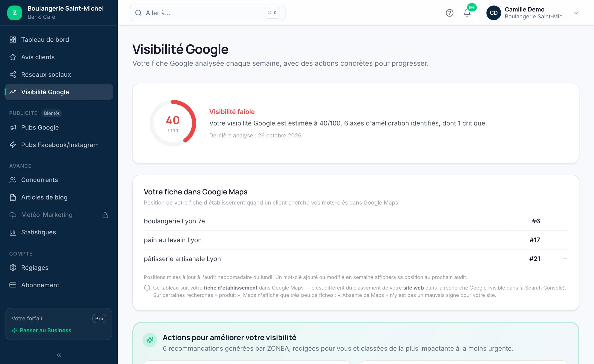The image size is (594, 364).
Task: Collapse the sidebar with the double-chevron icon
Action: click(x=59, y=355)
